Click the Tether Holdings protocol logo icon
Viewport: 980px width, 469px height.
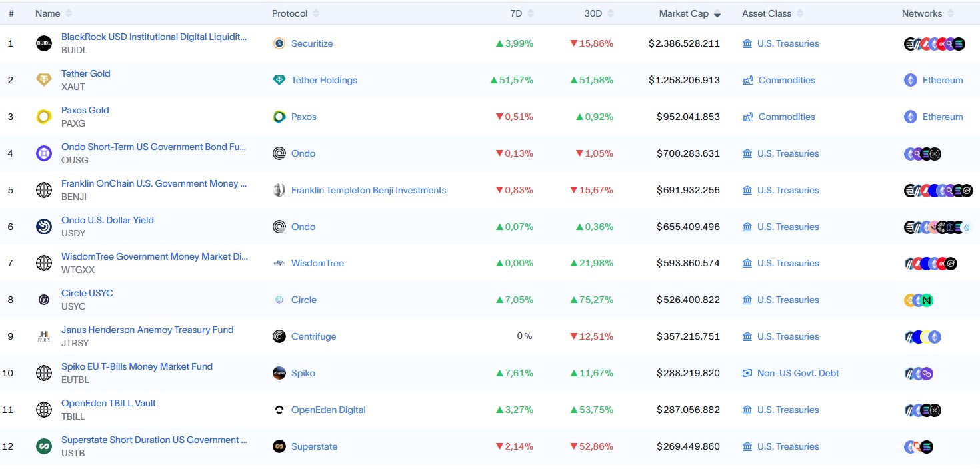pos(279,80)
